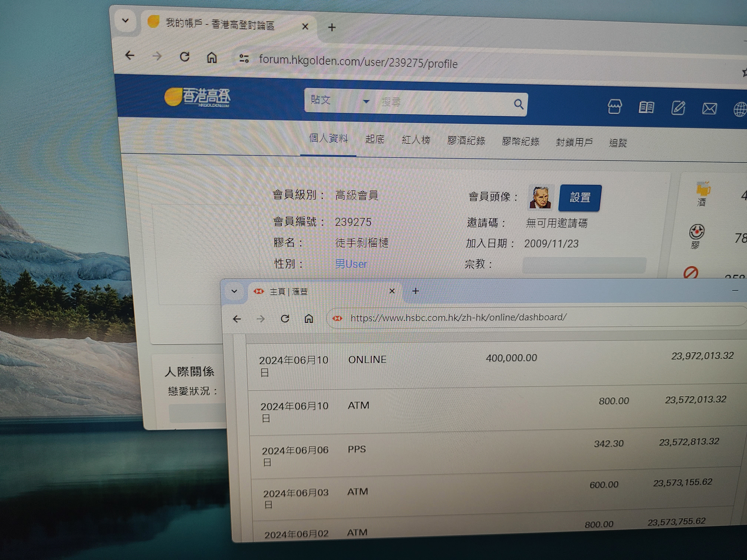Screen dimensions: 747x560
Task: Click the 600.00 ATM amount
Action: pos(604,485)
